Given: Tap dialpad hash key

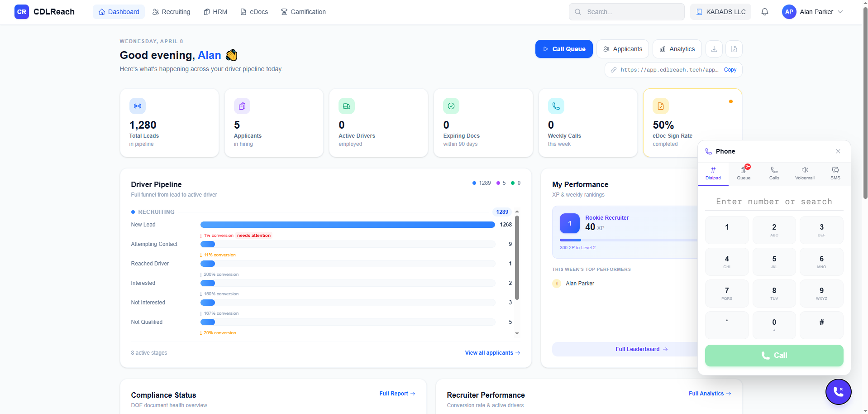Looking at the screenshot, I should pos(822,325).
